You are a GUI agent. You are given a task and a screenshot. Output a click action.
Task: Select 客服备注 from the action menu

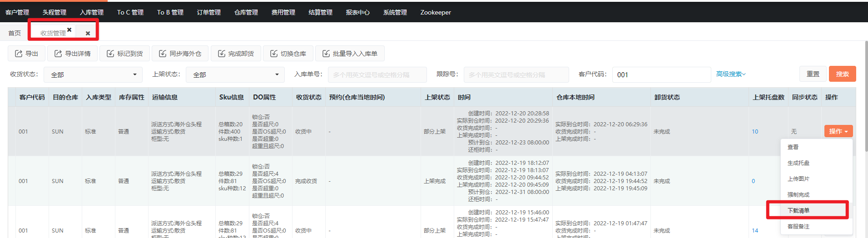tap(816, 227)
